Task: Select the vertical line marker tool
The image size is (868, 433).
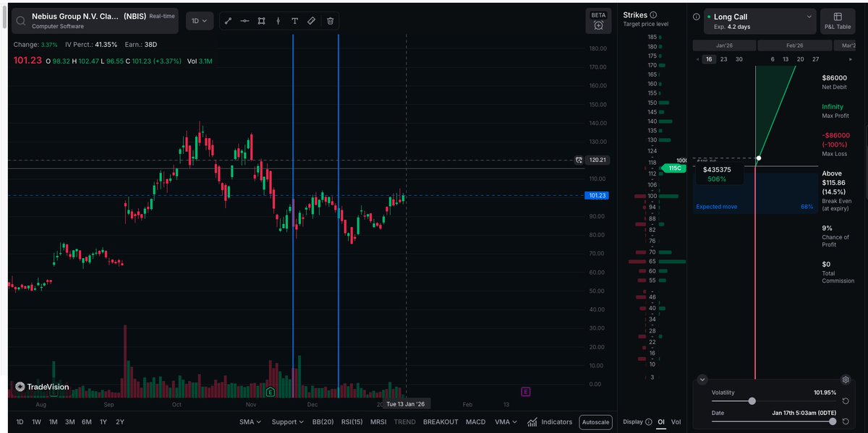Action: [x=278, y=21]
